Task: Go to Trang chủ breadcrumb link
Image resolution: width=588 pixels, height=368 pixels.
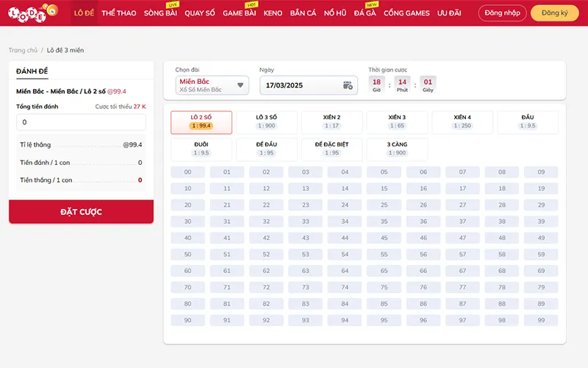Action: point(23,50)
